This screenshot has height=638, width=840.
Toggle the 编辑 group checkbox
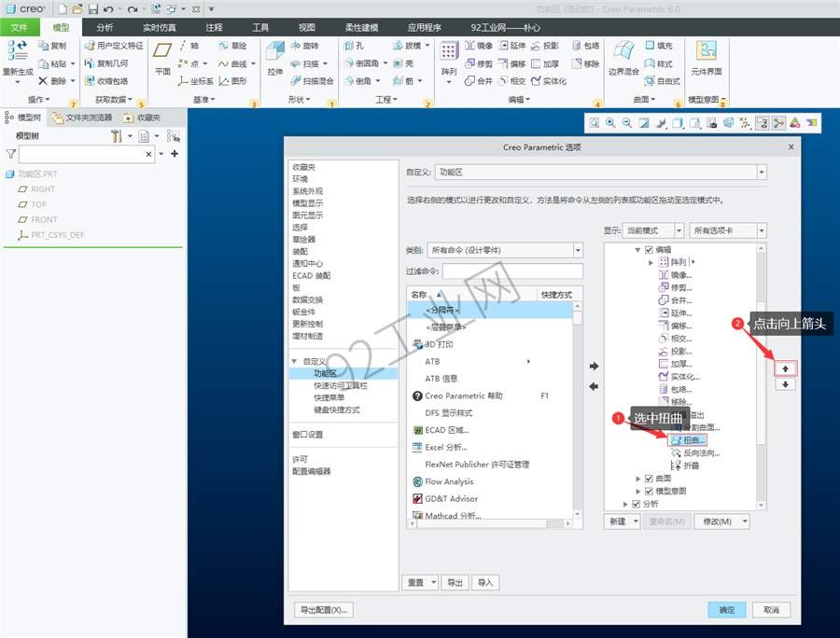pos(649,249)
